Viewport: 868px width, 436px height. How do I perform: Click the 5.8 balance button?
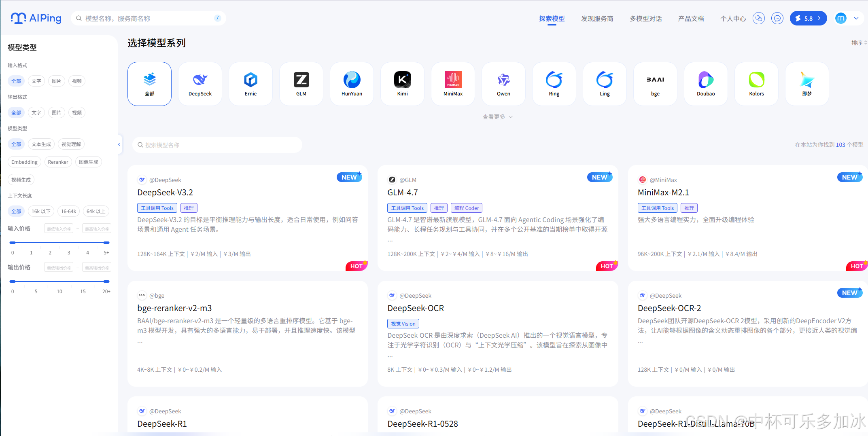[x=808, y=18]
